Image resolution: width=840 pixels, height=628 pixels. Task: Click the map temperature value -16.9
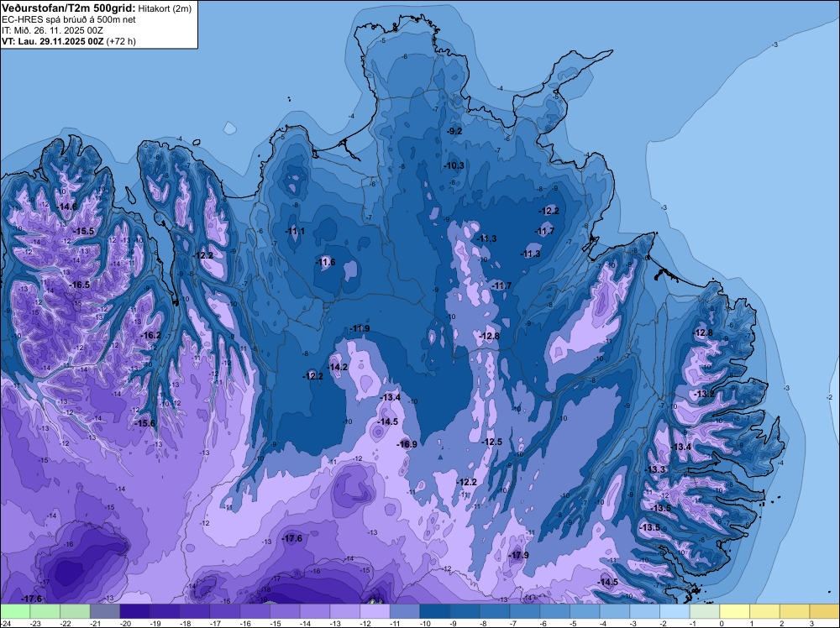(407, 444)
